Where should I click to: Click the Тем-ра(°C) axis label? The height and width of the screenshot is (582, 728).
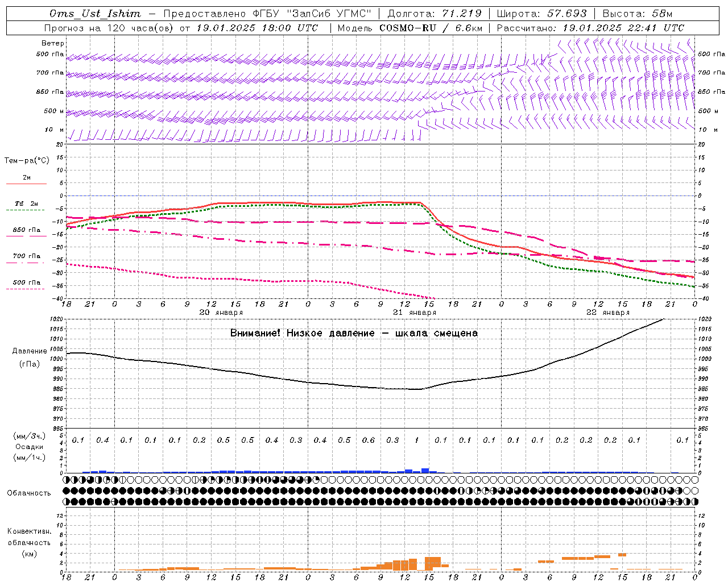pyautogui.click(x=27, y=160)
